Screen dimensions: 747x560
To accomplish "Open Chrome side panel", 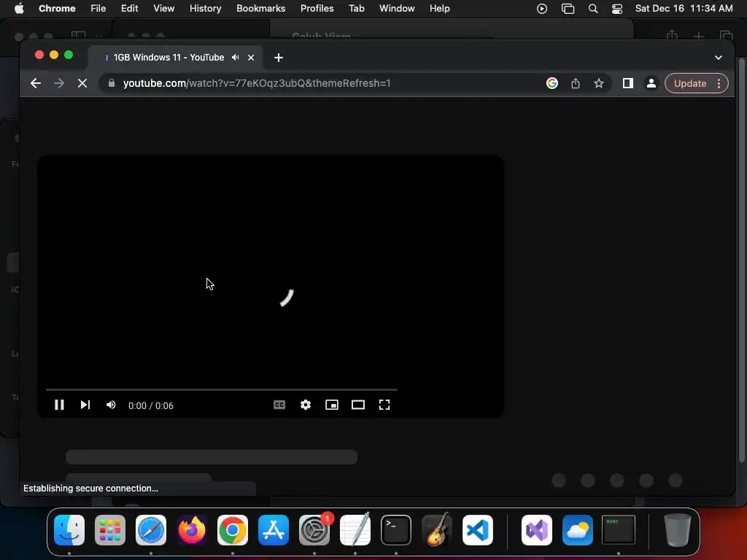I will click(628, 83).
